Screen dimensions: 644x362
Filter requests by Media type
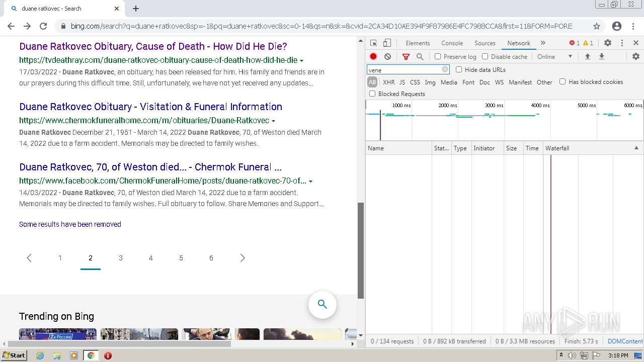tap(449, 82)
